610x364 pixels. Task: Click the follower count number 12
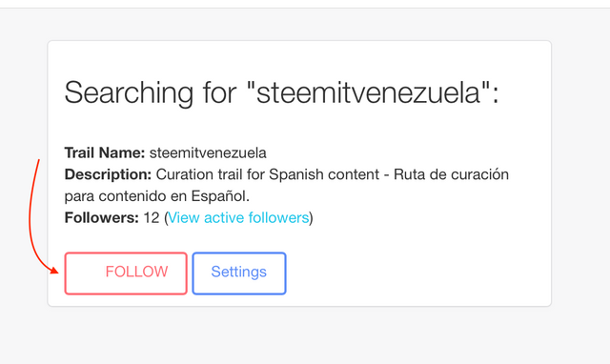152,217
